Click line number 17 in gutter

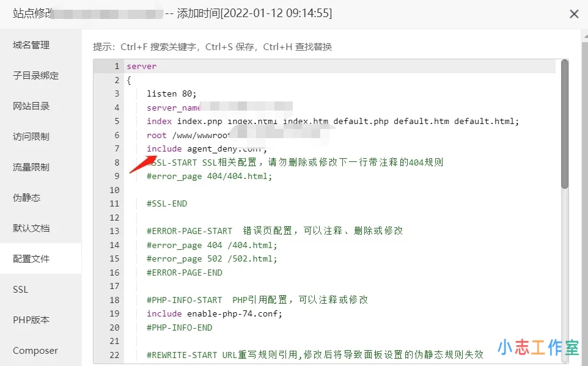114,286
